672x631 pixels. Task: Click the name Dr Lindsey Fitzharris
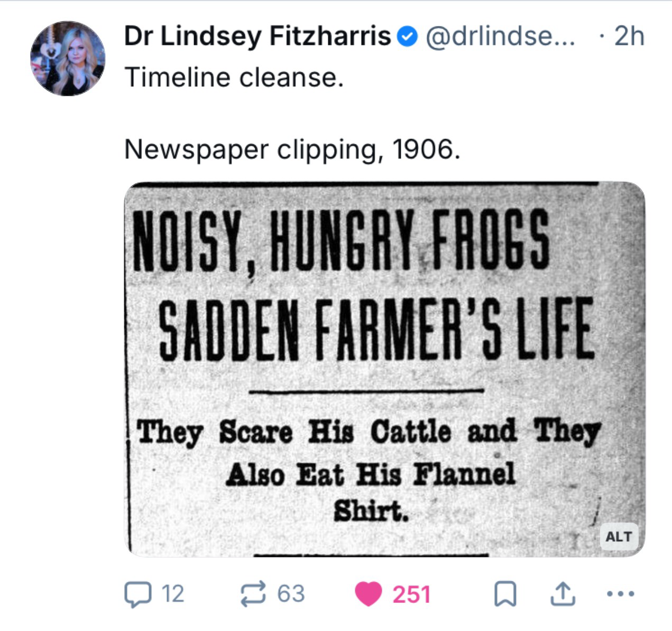257,36
